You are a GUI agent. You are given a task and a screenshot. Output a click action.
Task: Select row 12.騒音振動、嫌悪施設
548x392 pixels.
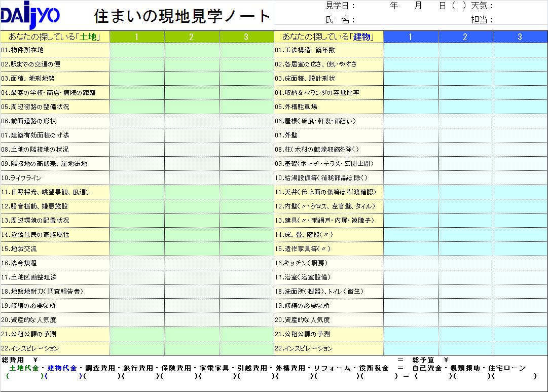(x=55, y=206)
